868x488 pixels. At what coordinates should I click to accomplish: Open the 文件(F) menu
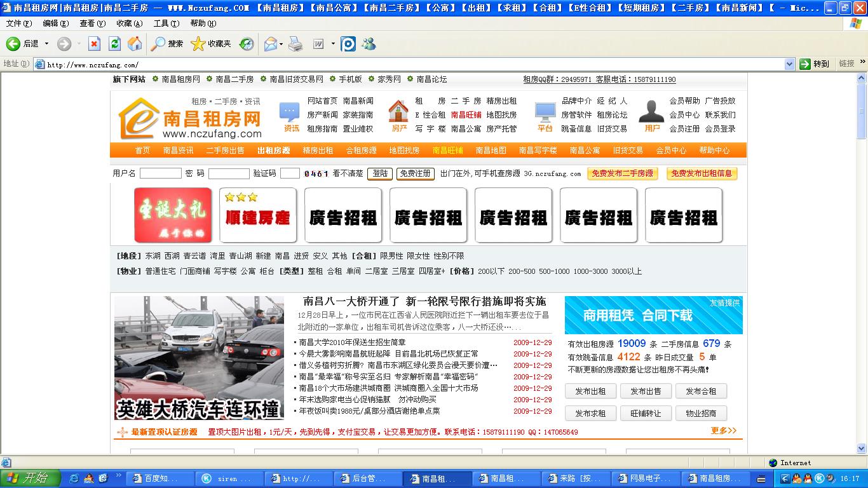(x=18, y=24)
